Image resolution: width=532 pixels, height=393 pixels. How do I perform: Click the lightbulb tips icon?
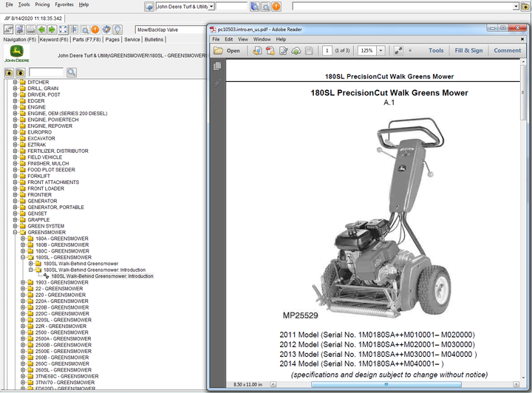[x=117, y=30]
